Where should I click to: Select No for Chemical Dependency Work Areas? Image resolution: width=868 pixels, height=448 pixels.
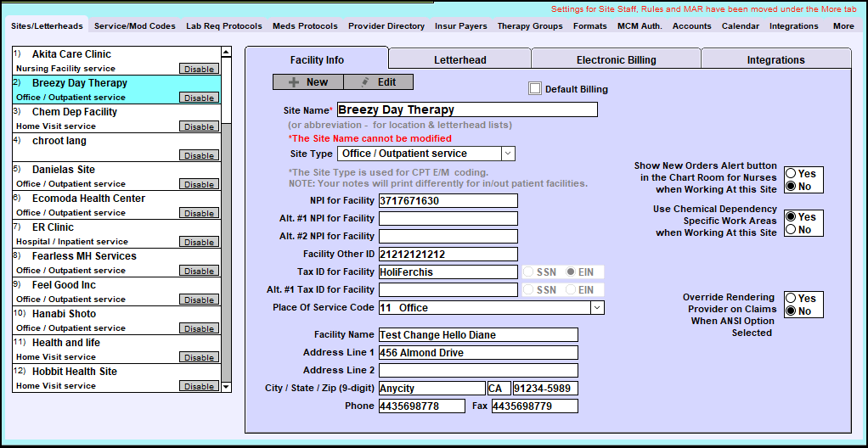pyautogui.click(x=790, y=230)
